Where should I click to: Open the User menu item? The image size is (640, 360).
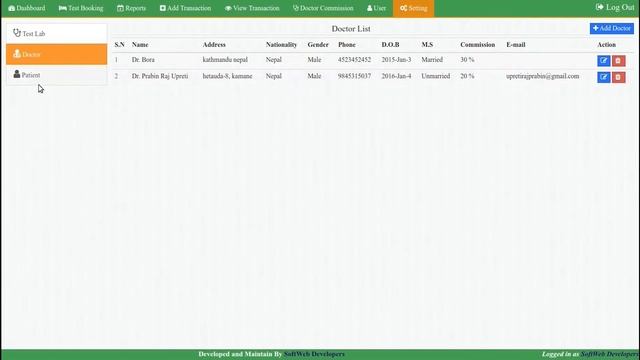point(376,8)
